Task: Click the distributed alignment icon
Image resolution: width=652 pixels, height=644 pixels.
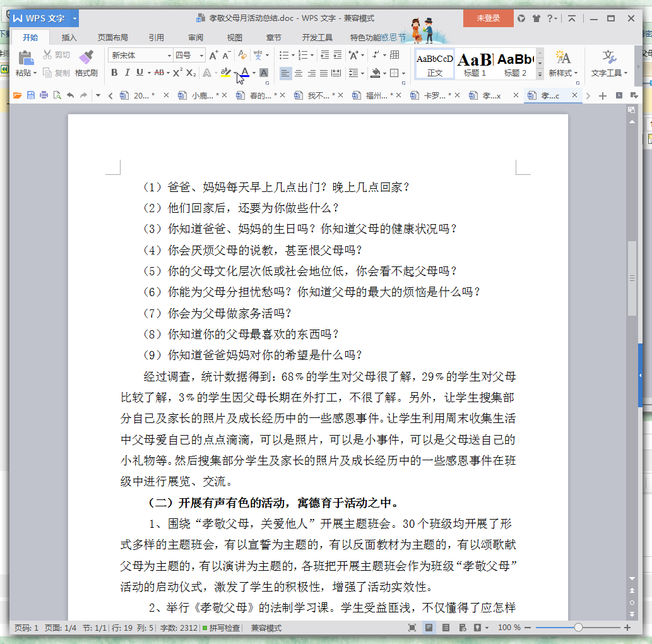Action: (336, 73)
